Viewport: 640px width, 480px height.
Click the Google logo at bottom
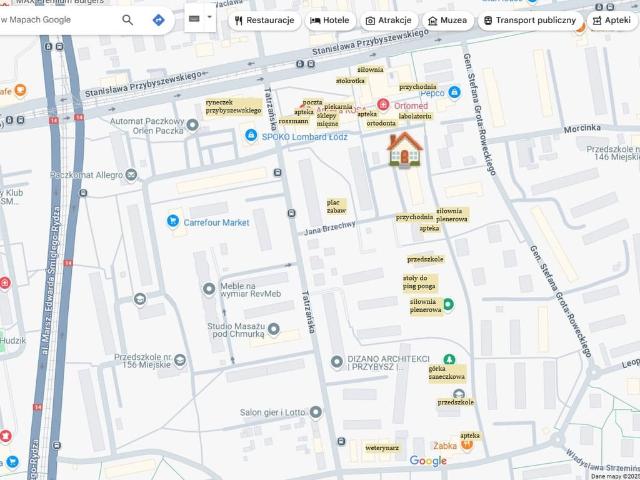pyautogui.click(x=428, y=461)
